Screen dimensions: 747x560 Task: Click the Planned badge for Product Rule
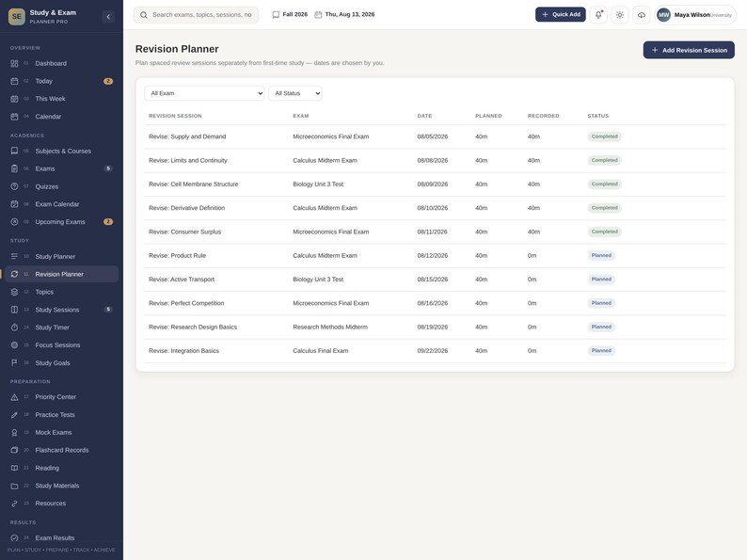coord(601,255)
